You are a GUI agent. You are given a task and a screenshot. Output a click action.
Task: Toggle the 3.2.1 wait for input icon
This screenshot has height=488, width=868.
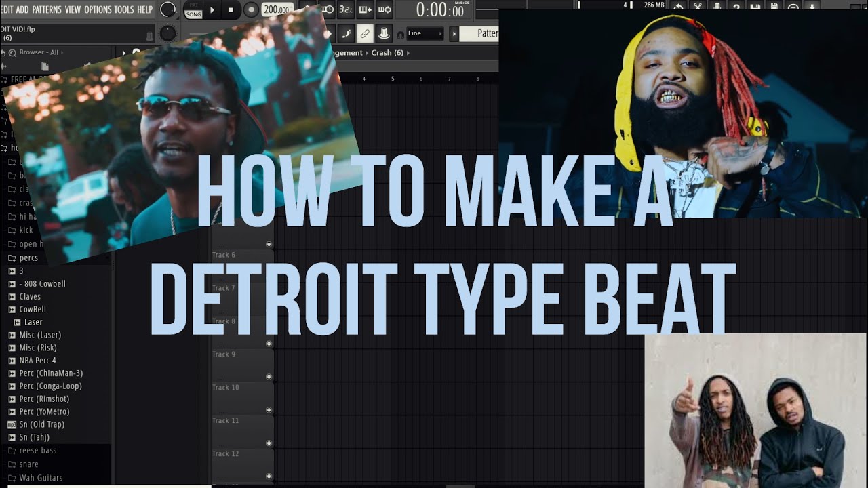pyautogui.click(x=346, y=9)
